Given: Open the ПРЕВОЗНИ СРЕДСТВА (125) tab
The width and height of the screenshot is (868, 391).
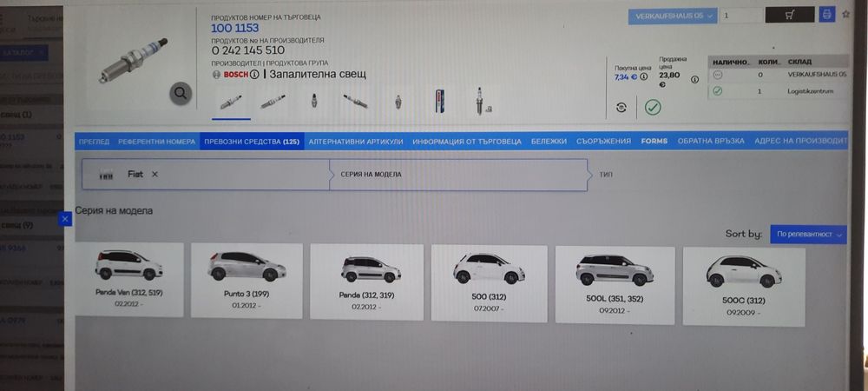Looking at the screenshot, I should click(252, 142).
